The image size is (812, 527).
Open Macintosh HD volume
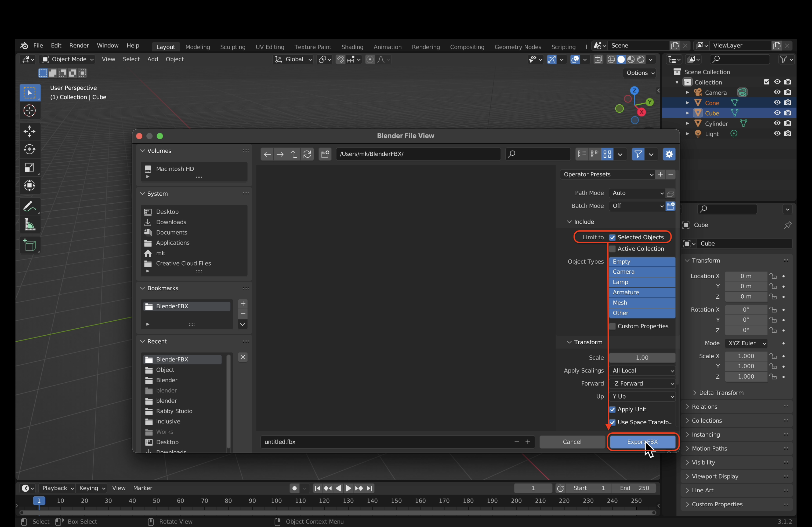pos(175,169)
